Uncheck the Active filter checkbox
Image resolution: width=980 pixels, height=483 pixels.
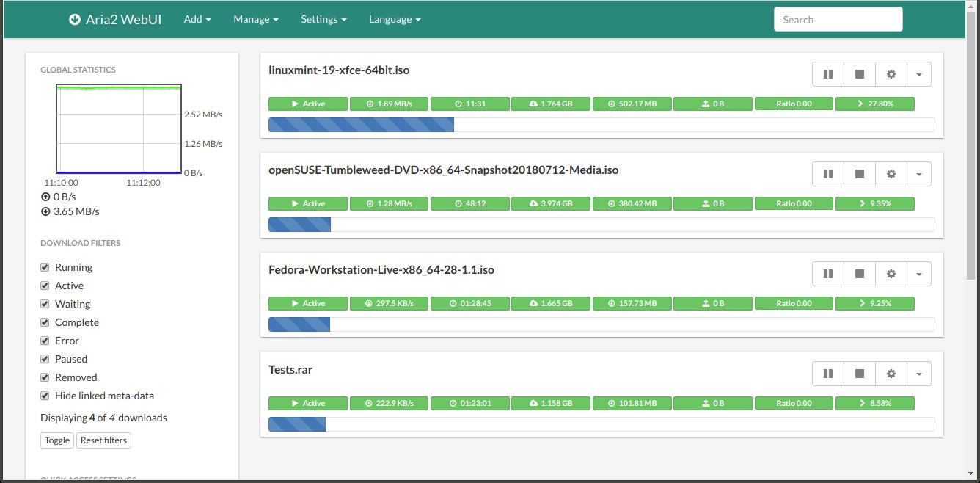(x=45, y=286)
